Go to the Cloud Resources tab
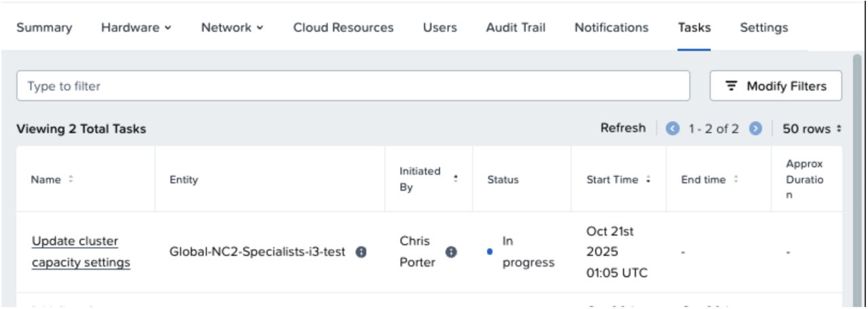 click(343, 28)
